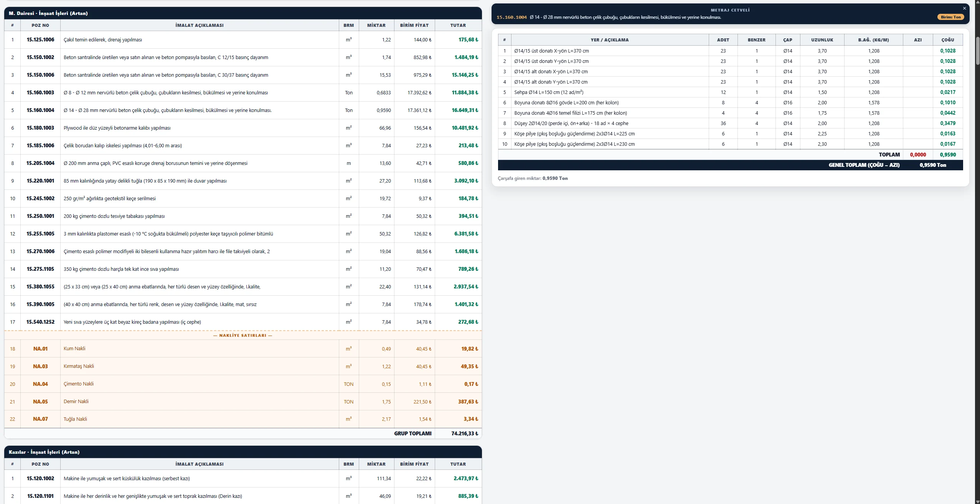Click the ÇOĞU column header in metraj table

click(x=947, y=40)
